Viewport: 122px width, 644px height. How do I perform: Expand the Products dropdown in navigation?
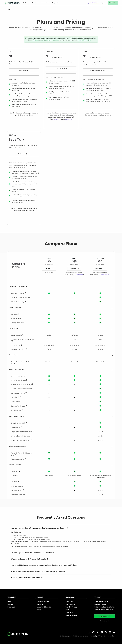[26, 3]
